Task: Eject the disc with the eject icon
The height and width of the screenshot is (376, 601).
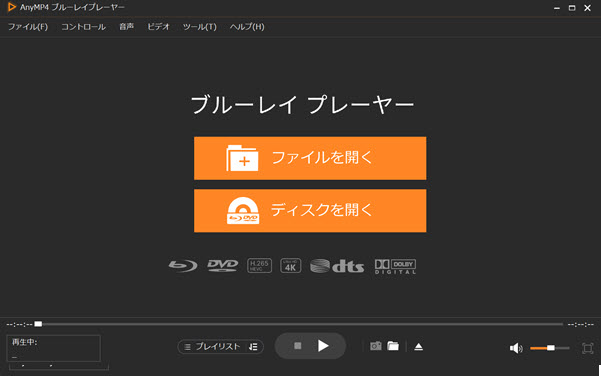Action: pos(419,347)
